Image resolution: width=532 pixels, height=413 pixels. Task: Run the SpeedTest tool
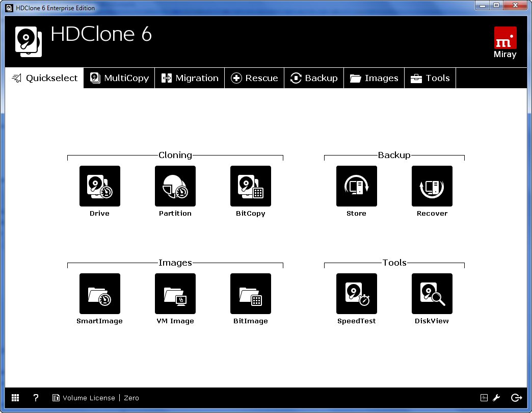click(x=356, y=294)
